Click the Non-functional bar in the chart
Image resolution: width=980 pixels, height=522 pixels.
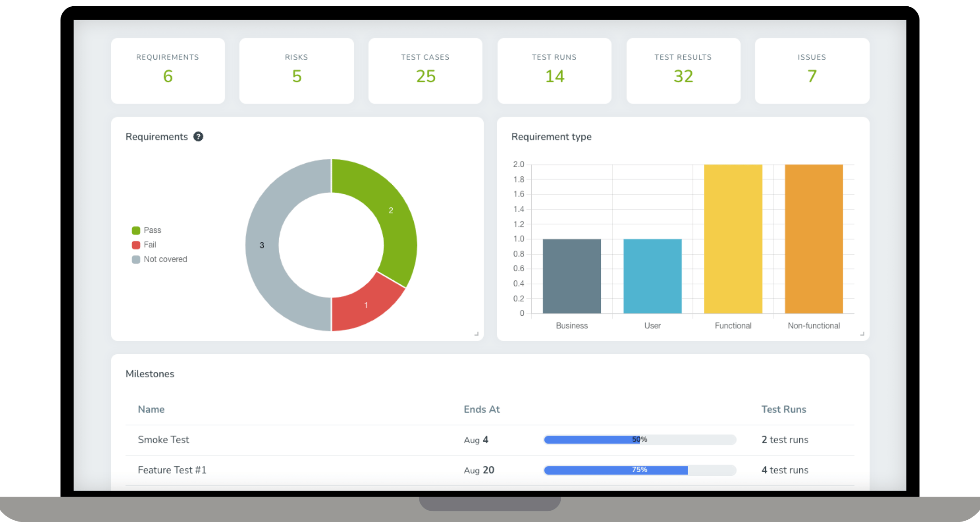click(x=814, y=239)
